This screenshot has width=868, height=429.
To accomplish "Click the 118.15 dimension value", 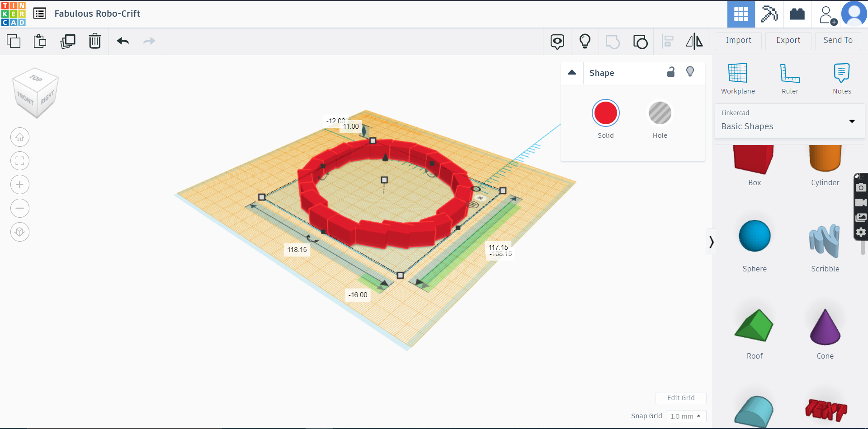I will tap(297, 250).
